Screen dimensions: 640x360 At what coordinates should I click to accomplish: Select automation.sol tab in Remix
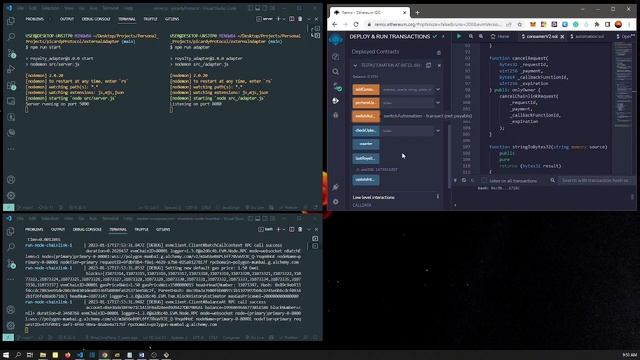pos(587,36)
